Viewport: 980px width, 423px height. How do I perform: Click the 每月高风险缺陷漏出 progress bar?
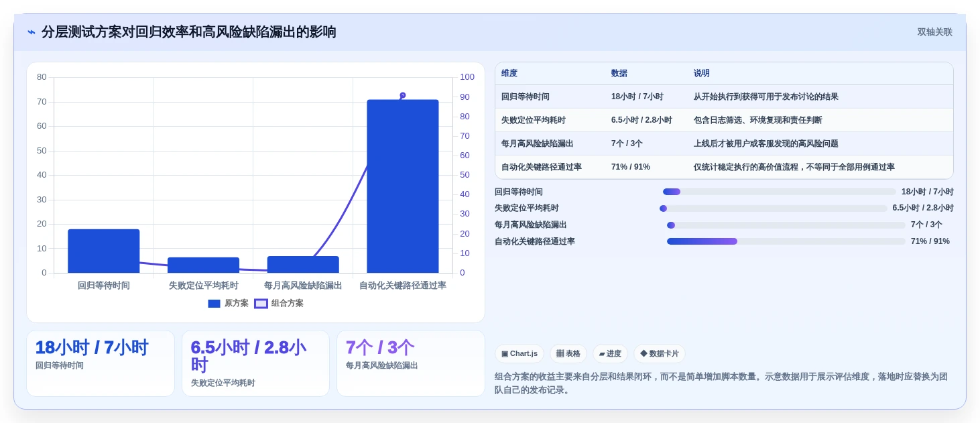pyautogui.click(x=786, y=225)
